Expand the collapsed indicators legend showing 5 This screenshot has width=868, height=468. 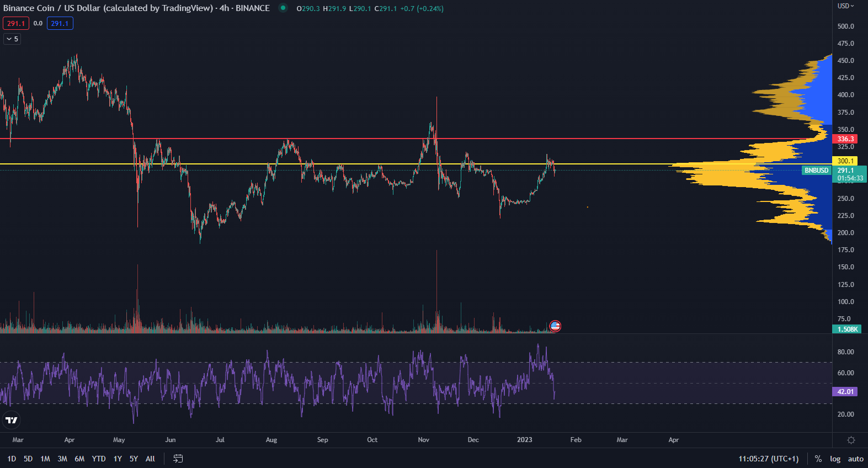[x=12, y=39]
